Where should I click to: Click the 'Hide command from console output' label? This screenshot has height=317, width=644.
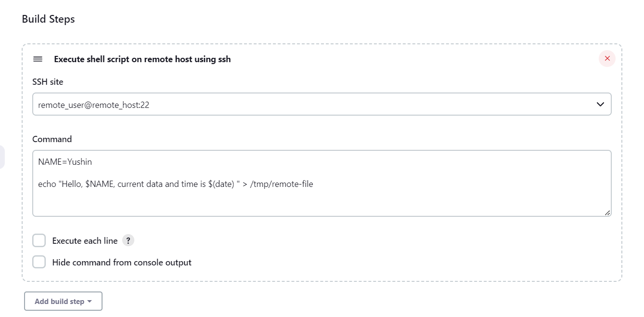[122, 263]
